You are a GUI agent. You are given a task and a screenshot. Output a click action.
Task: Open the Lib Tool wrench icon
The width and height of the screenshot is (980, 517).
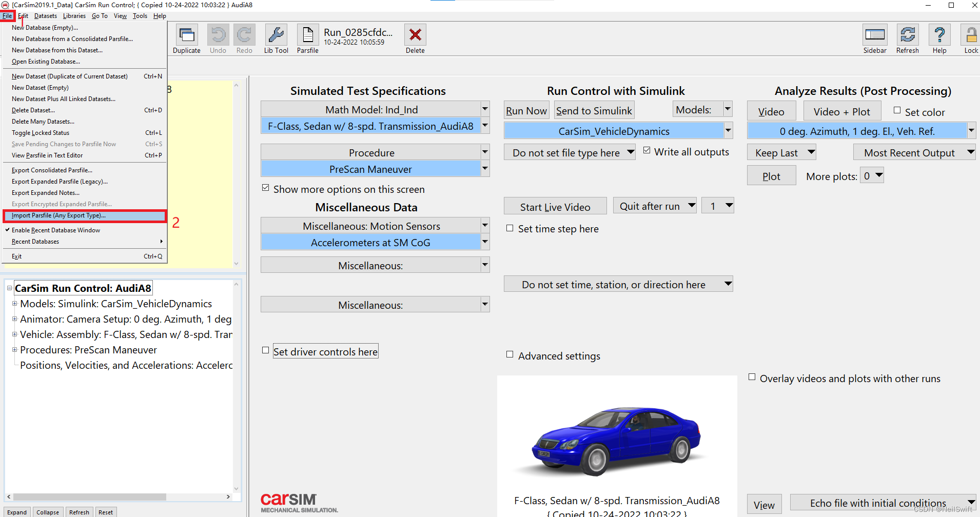click(x=276, y=35)
